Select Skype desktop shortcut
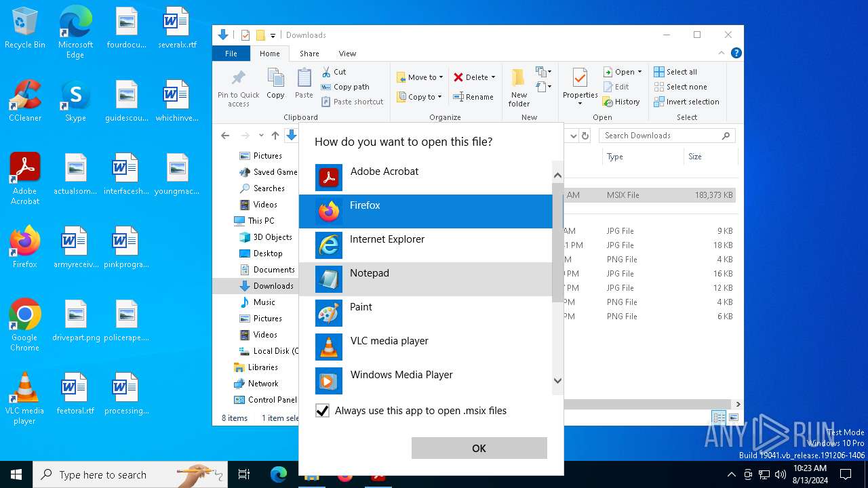 pos(75,101)
